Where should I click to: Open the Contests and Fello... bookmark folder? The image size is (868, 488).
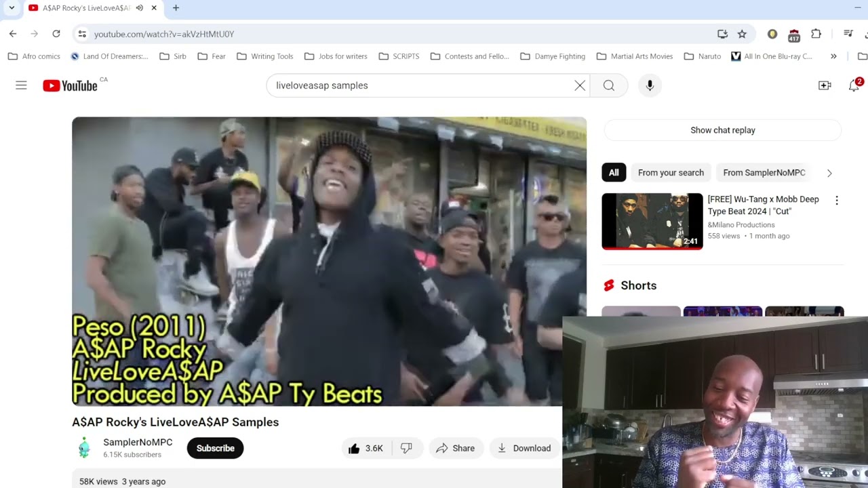click(x=470, y=56)
